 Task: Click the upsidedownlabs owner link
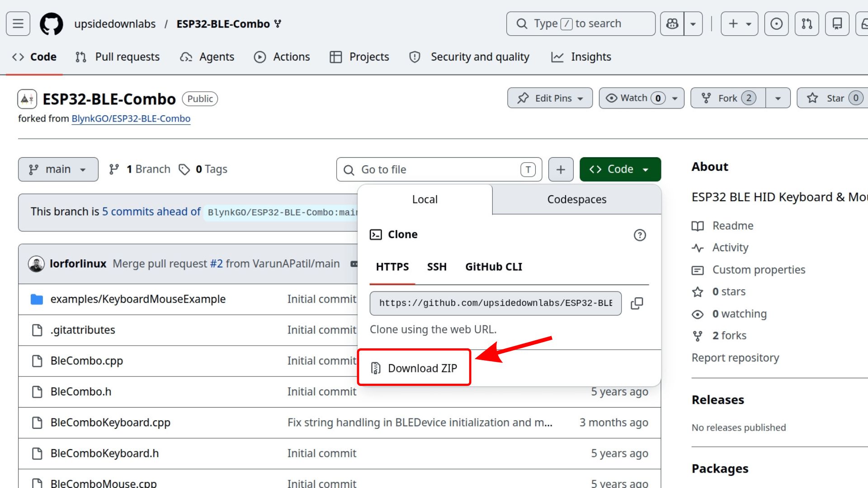pos(115,24)
